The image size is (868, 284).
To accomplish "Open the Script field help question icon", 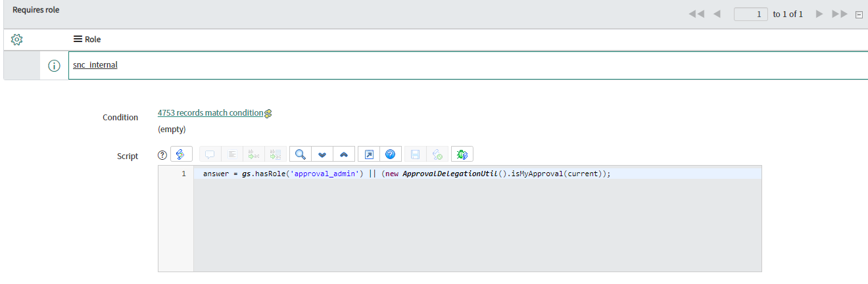I will 162,155.
